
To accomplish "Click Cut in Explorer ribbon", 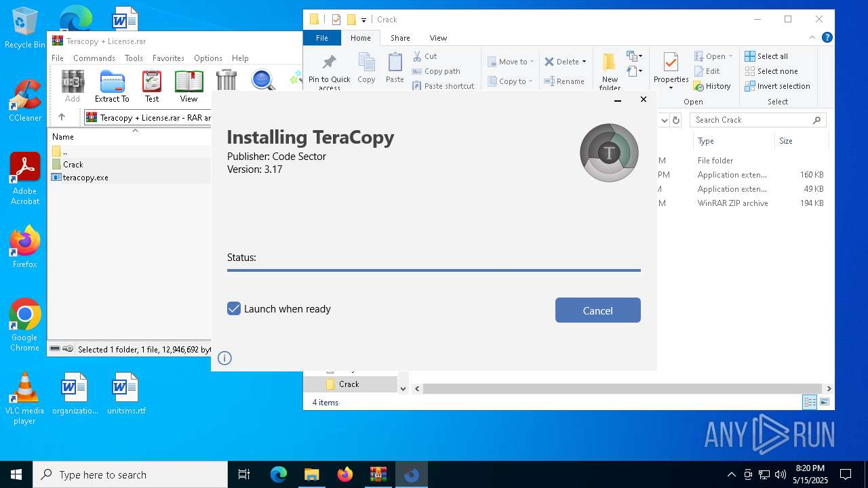I will point(425,56).
